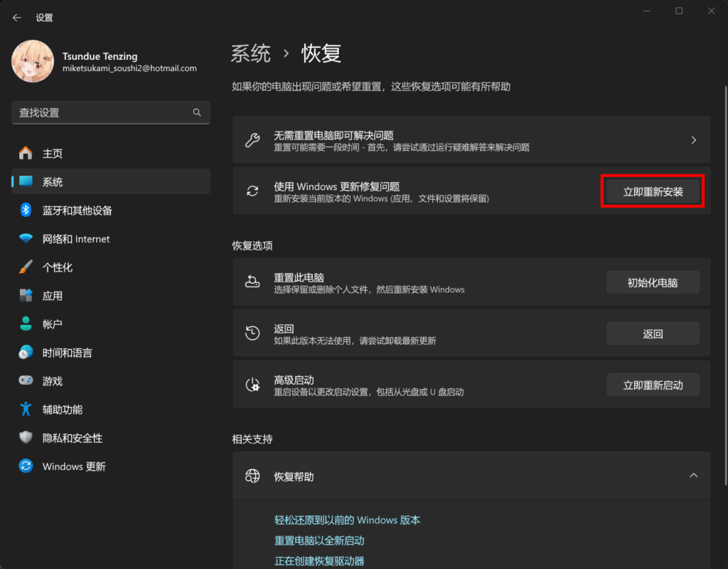Click the 高级启动 title text
Image resolution: width=728 pixels, height=569 pixels.
pos(294,380)
